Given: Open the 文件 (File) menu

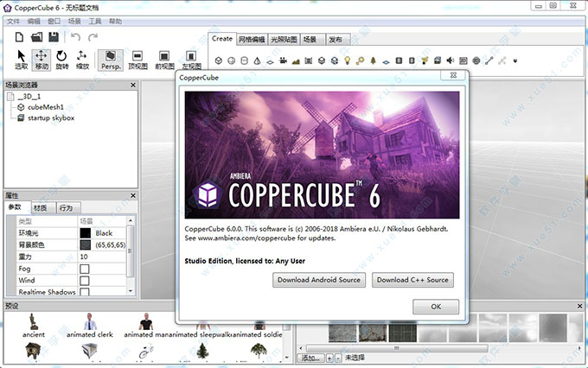Looking at the screenshot, I should click(x=13, y=22).
